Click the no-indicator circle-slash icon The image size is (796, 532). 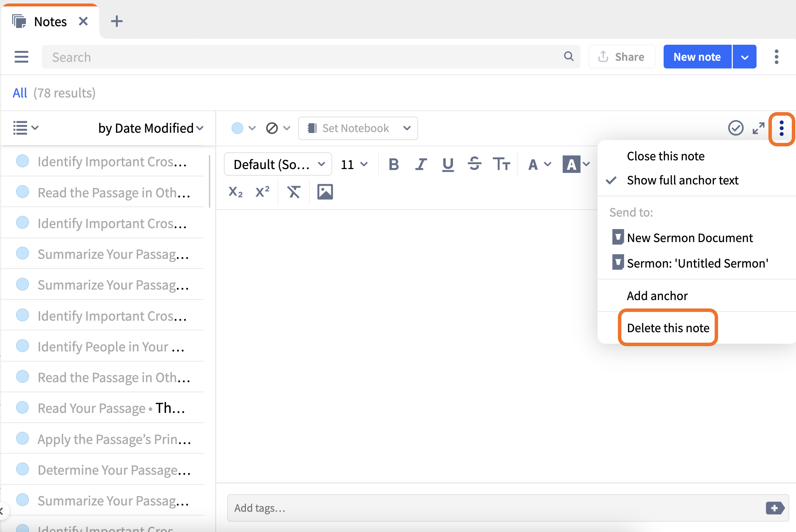[x=272, y=128]
